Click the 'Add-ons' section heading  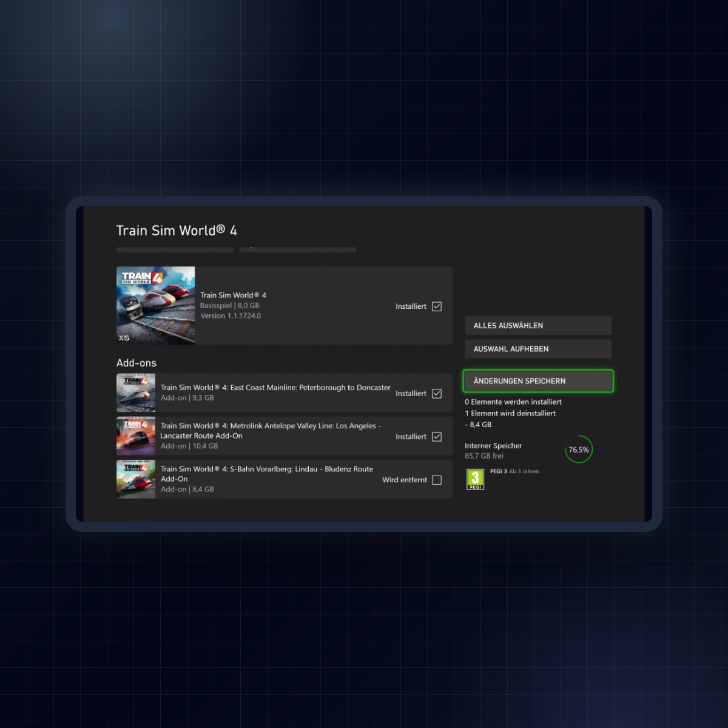(136, 363)
